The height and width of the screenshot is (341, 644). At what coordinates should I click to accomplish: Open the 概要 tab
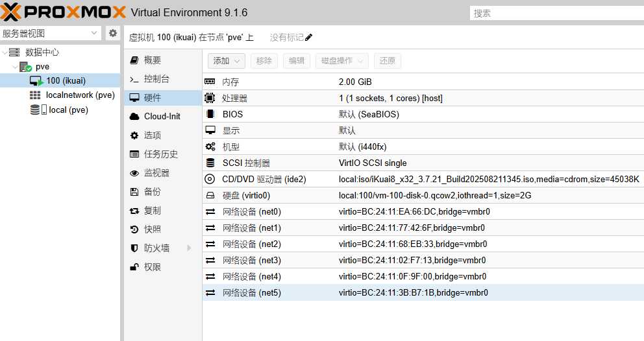(x=163, y=60)
